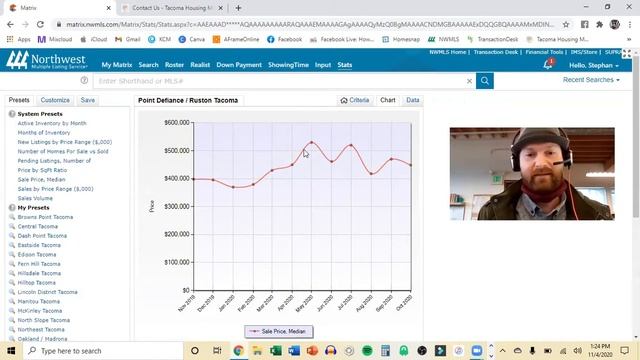Open Zoom from the taskbar

(477, 351)
